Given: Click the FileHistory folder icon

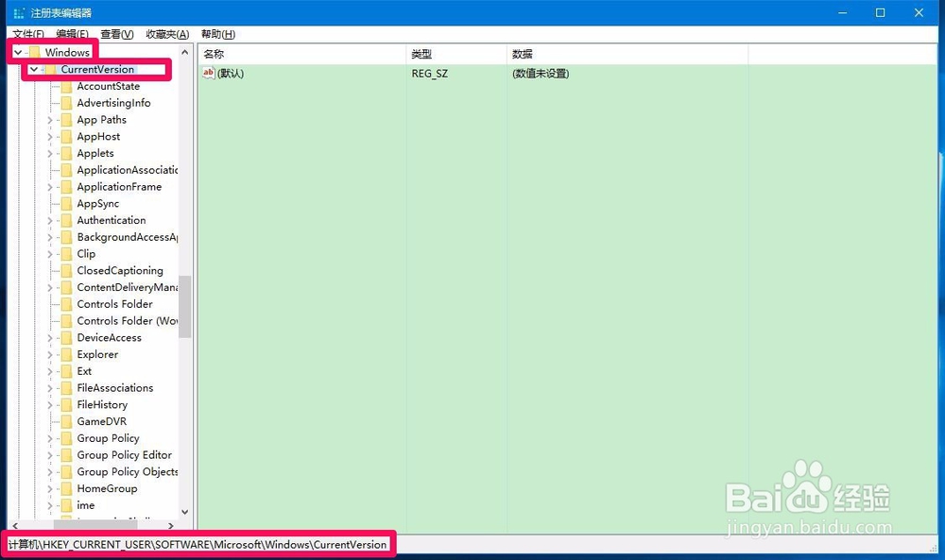Looking at the screenshot, I should 66,405.
